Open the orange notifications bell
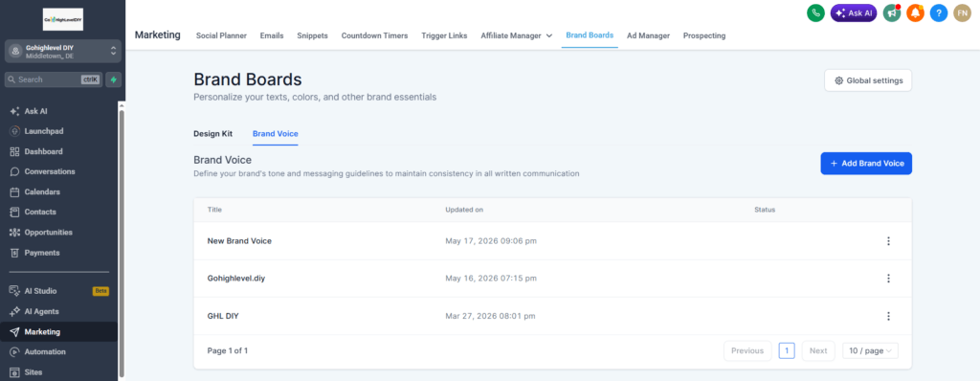980x381 pixels. point(915,12)
